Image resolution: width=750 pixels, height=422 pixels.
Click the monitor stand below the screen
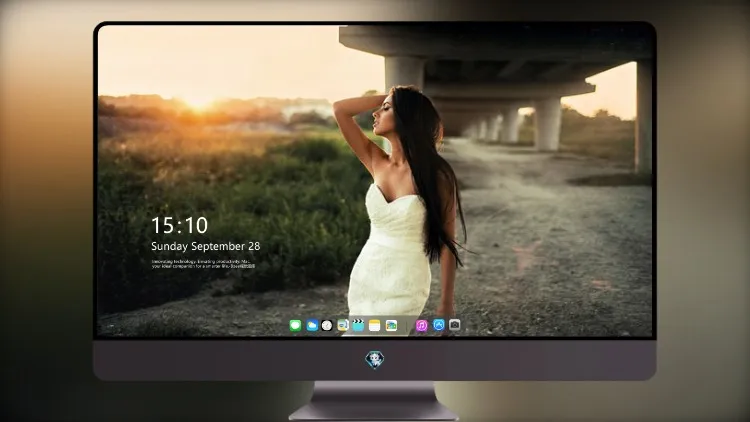pyautogui.click(x=374, y=400)
